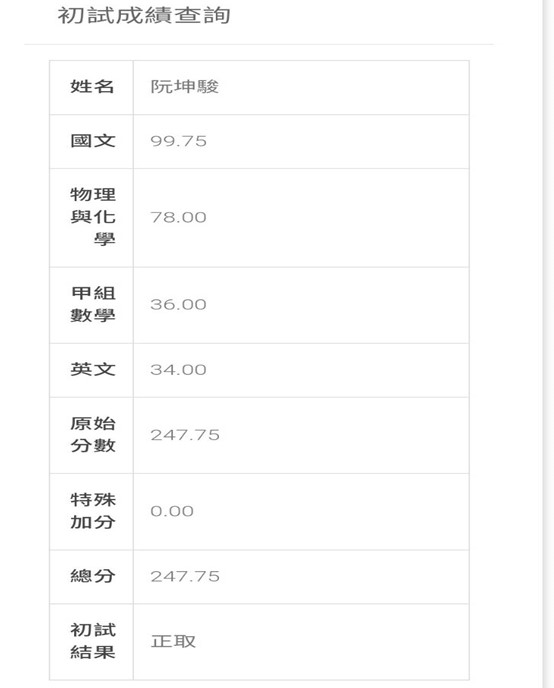Select the 特殊加分 value 0.00
The image size is (554, 688).
pyautogui.click(x=172, y=511)
